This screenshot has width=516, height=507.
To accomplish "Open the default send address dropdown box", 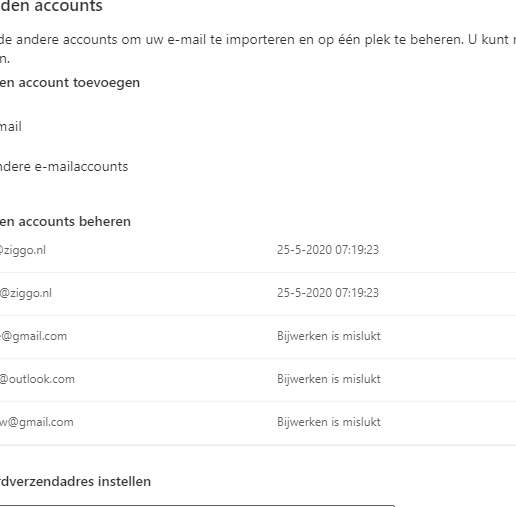I will coord(197,506).
